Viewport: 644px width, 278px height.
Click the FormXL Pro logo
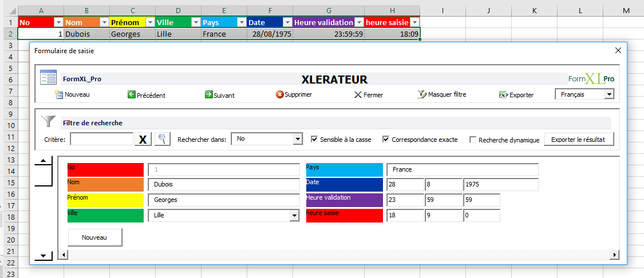[591, 78]
